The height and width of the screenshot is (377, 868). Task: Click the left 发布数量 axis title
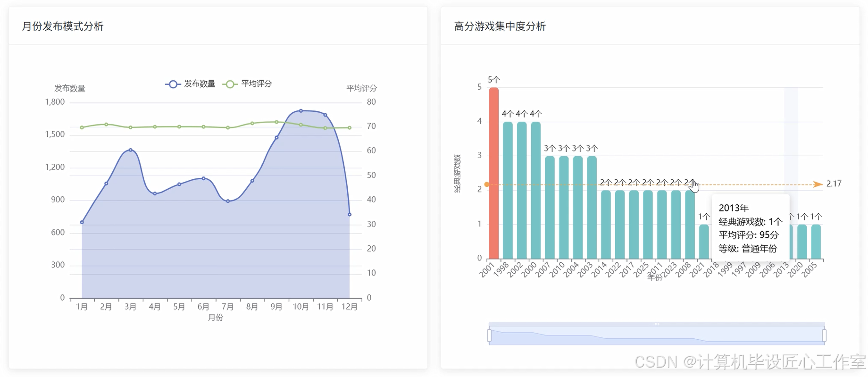click(x=70, y=88)
